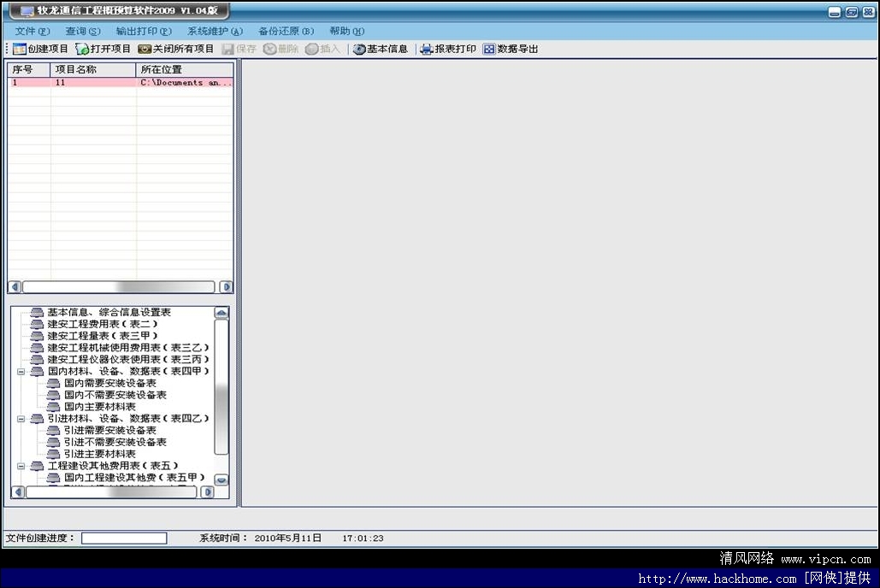The height and width of the screenshot is (588, 880).
Task: Select project row 11 in the project list
Action: coord(57,82)
